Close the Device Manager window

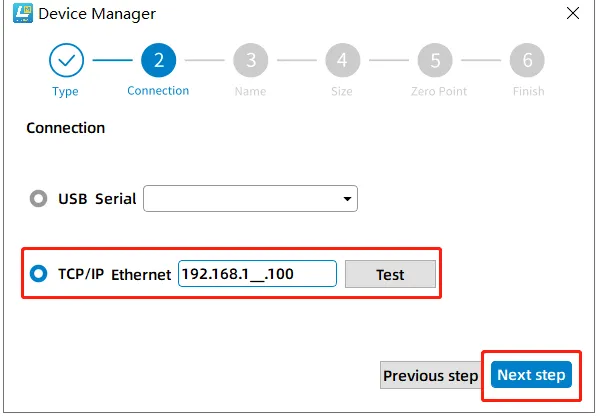pyautogui.click(x=572, y=14)
